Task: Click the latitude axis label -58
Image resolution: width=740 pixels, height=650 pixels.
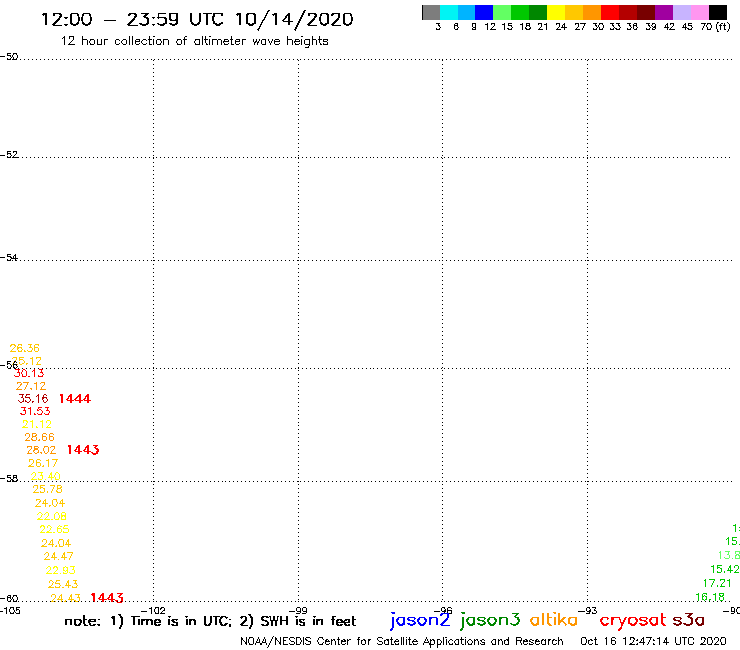Action: tap(10, 479)
